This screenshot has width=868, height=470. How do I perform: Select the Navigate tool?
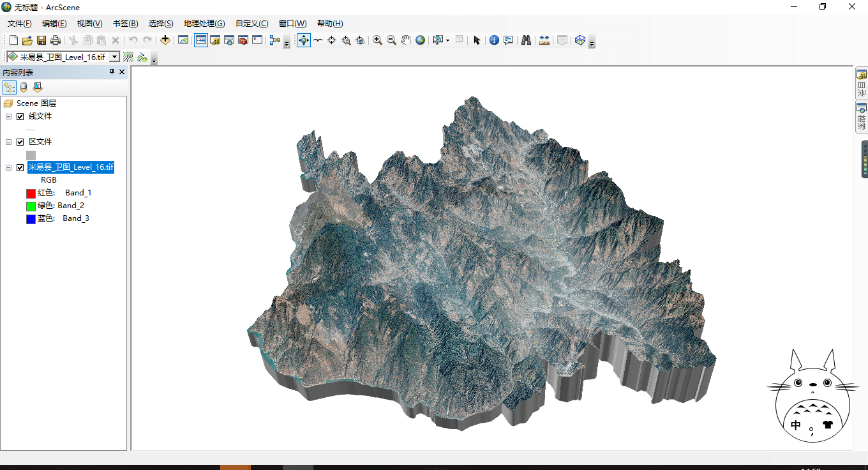pyautogui.click(x=304, y=40)
